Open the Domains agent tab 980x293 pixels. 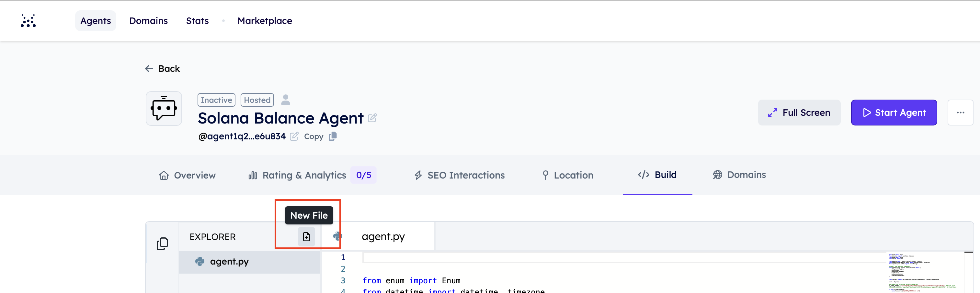[x=739, y=175]
